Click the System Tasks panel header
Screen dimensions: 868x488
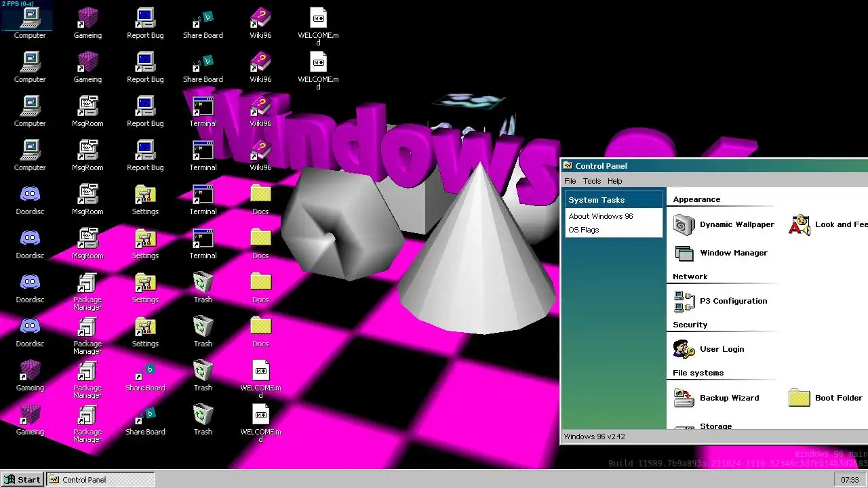click(614, 200)
